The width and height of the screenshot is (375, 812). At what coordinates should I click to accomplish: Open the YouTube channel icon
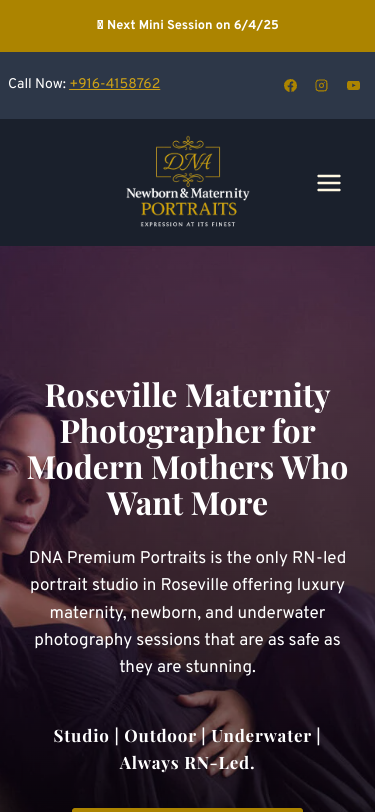(x=353, y=85)
